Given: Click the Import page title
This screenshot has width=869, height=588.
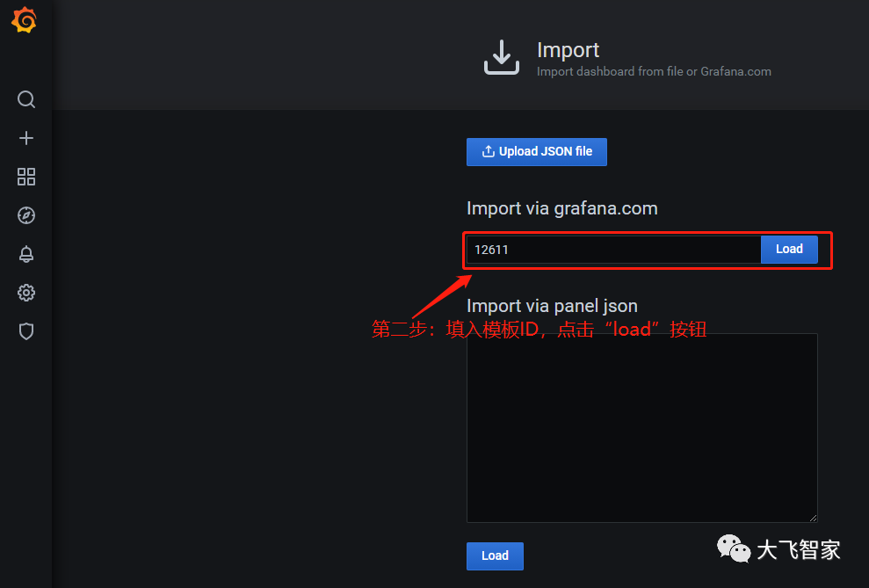Looking at the screenshot, I should [568, 50].
